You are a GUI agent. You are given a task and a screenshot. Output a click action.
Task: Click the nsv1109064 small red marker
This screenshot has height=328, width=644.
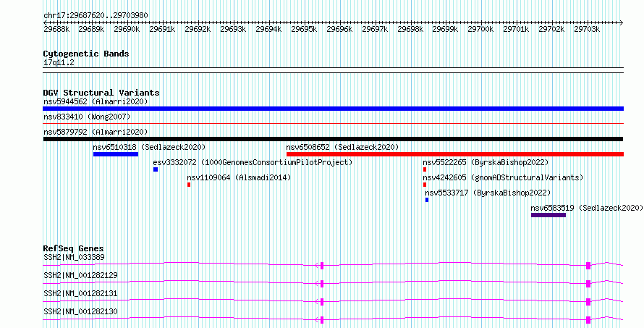coord(189,185)
